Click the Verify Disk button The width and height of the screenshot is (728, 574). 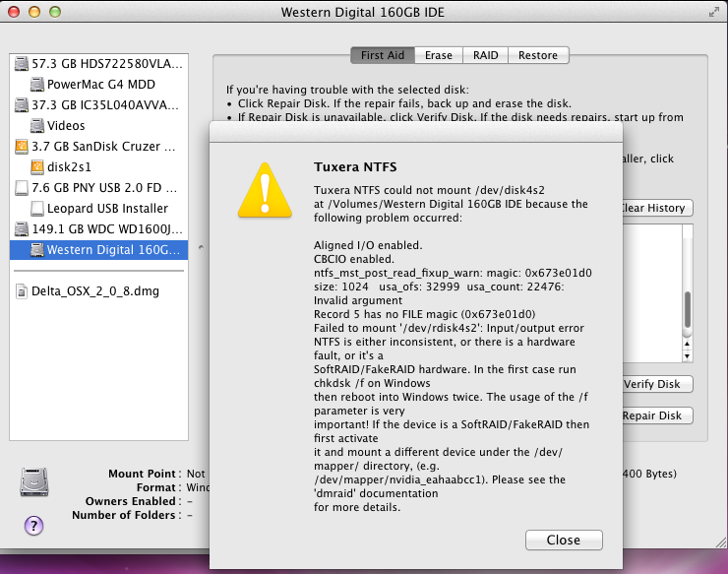[x=657, y=384]
